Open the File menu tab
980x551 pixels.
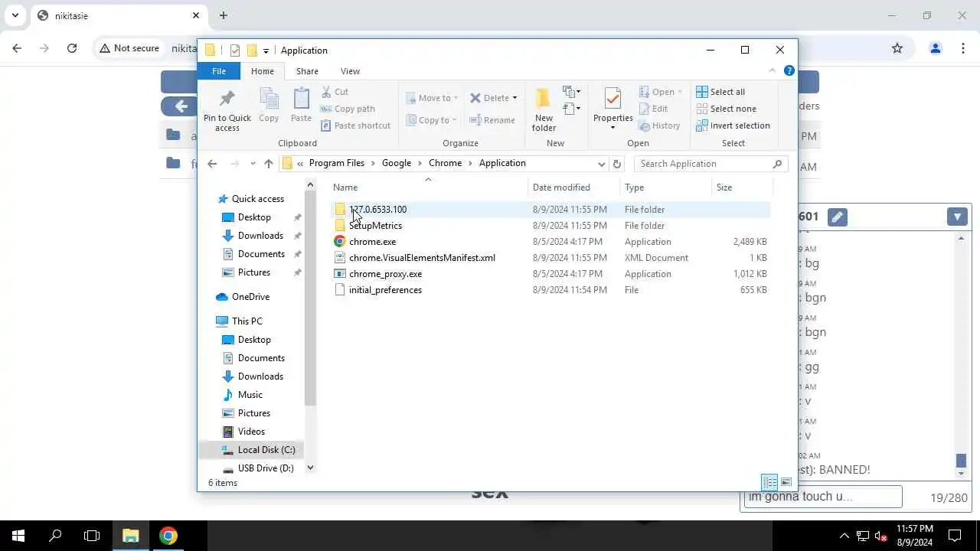[x=219, y=71]
